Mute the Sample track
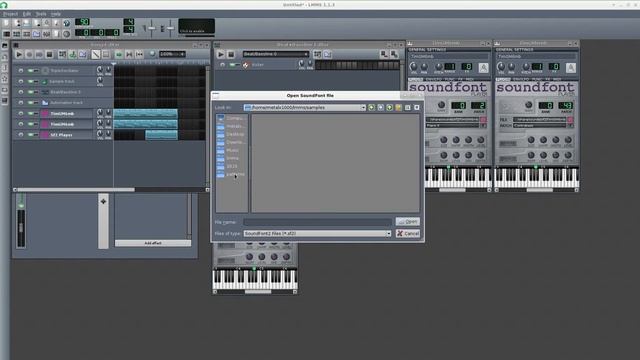Image resolution: width=640 pixels, height=360 pixels. tap(31, 82)
